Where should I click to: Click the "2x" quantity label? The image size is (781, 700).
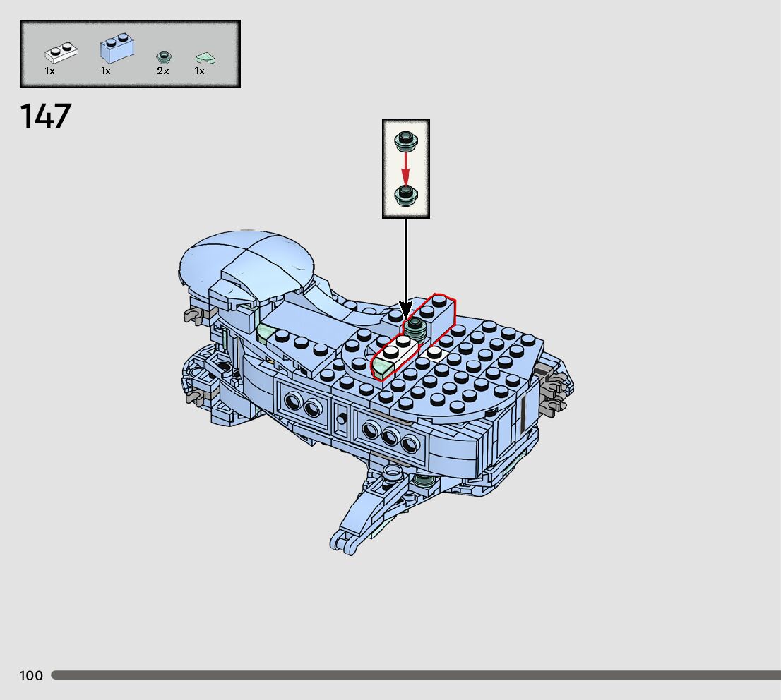[x=163, y=71]
